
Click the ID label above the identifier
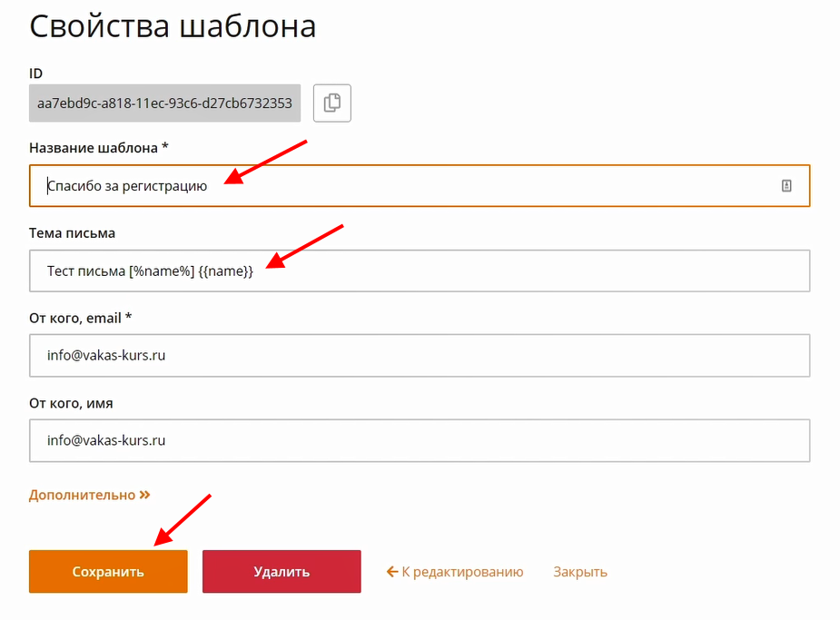tap(36, 73)
